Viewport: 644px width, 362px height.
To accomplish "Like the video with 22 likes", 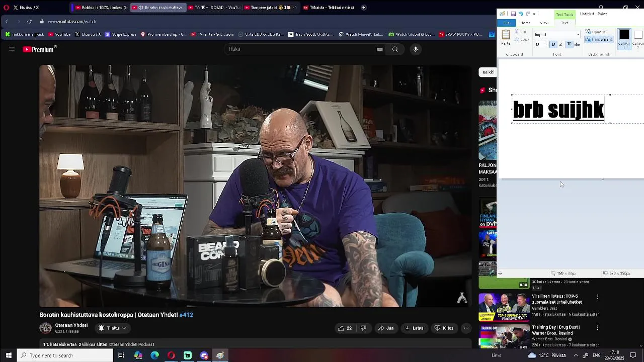I will (345, 328).
